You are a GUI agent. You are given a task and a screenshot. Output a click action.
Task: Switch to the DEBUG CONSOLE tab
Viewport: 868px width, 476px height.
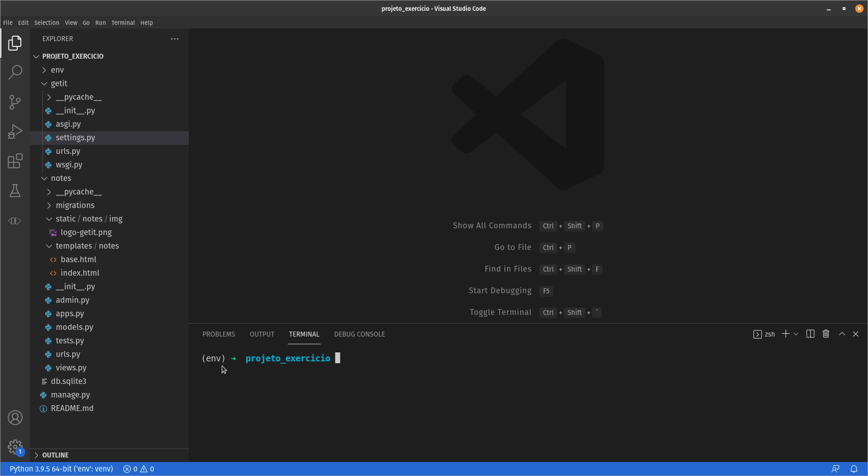[359, 334]
